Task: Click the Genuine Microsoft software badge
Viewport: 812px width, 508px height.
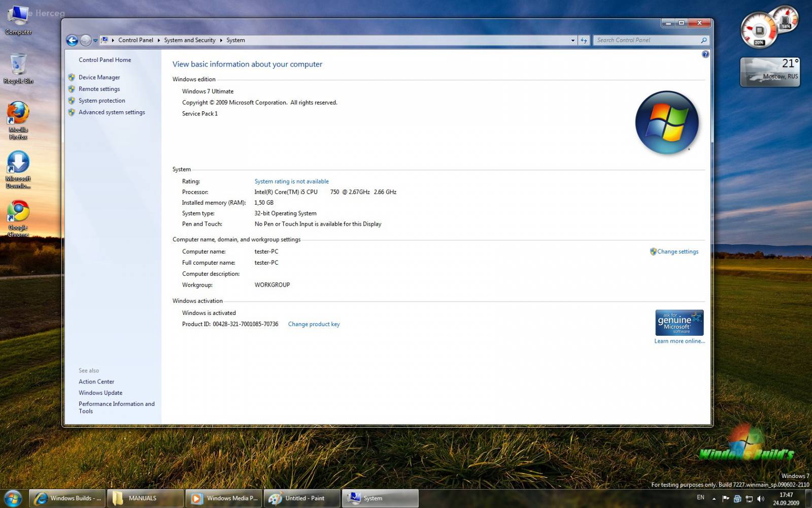Action: point(679,323)
